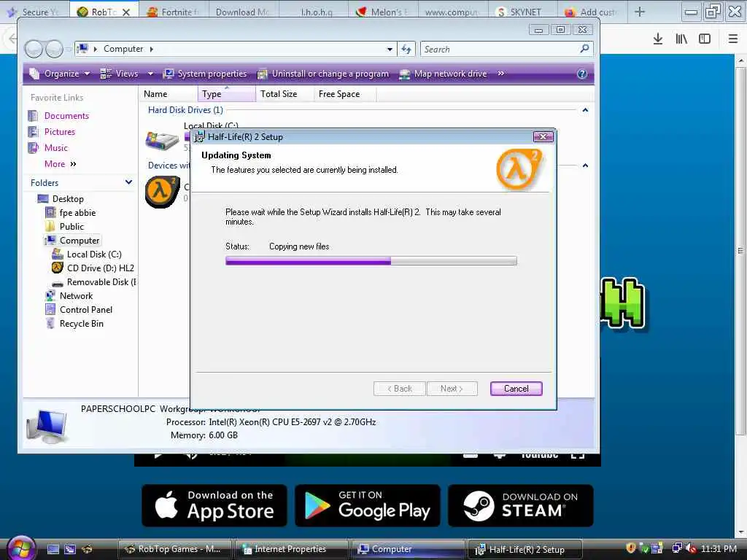The image size is (747, 560).
Task: Switch to the SKYNET browser tab
Action: (521, 12)
